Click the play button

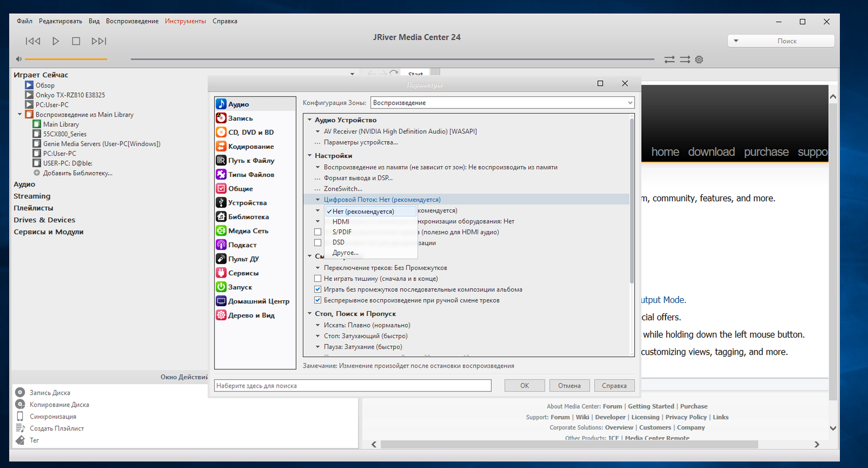pyautogui.click(x=55, y=41)
